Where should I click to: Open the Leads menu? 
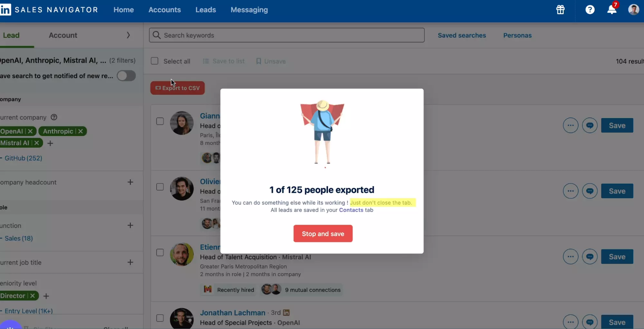[206, 10]
